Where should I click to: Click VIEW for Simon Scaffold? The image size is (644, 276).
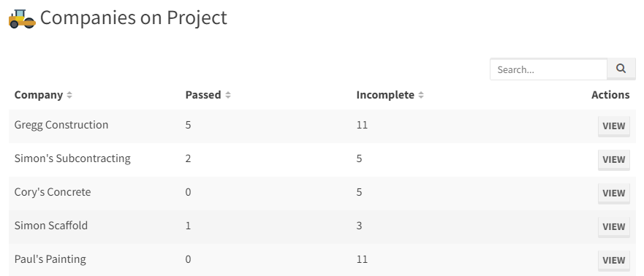[x=613, y=227]
